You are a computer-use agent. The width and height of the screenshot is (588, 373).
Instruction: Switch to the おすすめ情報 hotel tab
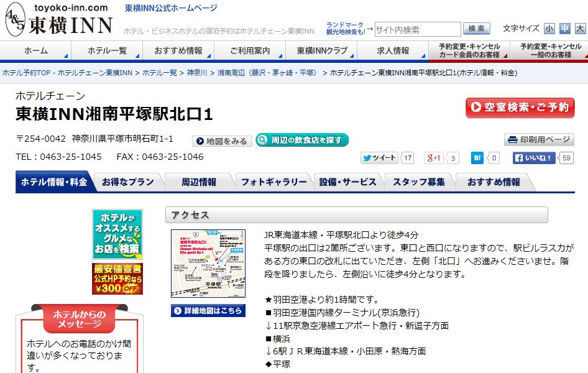click(494, 182)
